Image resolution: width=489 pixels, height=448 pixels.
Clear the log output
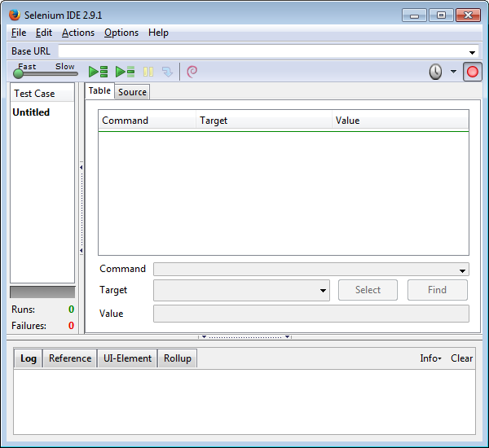tap(461, 358)
